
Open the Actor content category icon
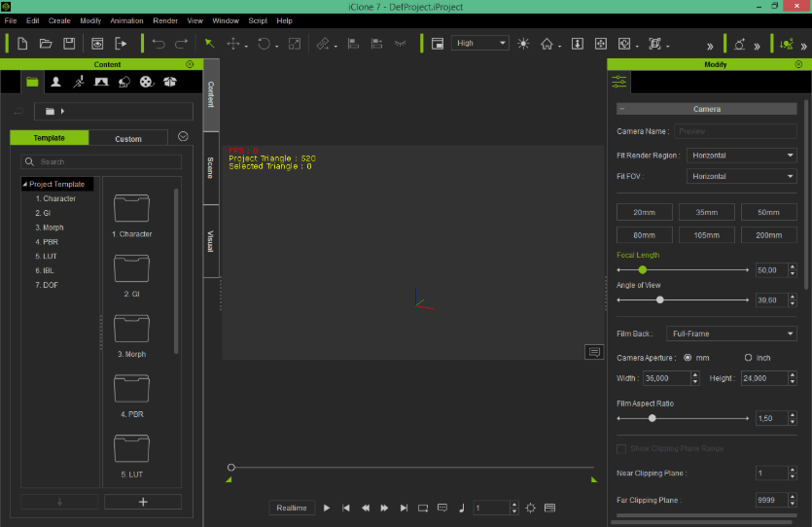pyautogui.click(x=55, y=82)
